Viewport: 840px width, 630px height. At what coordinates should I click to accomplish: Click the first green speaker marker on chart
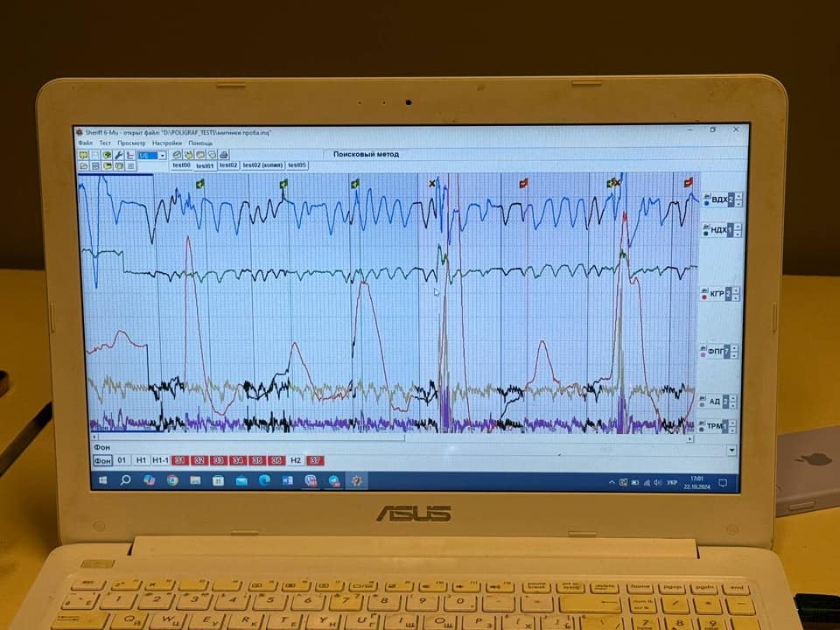point(200,184)
